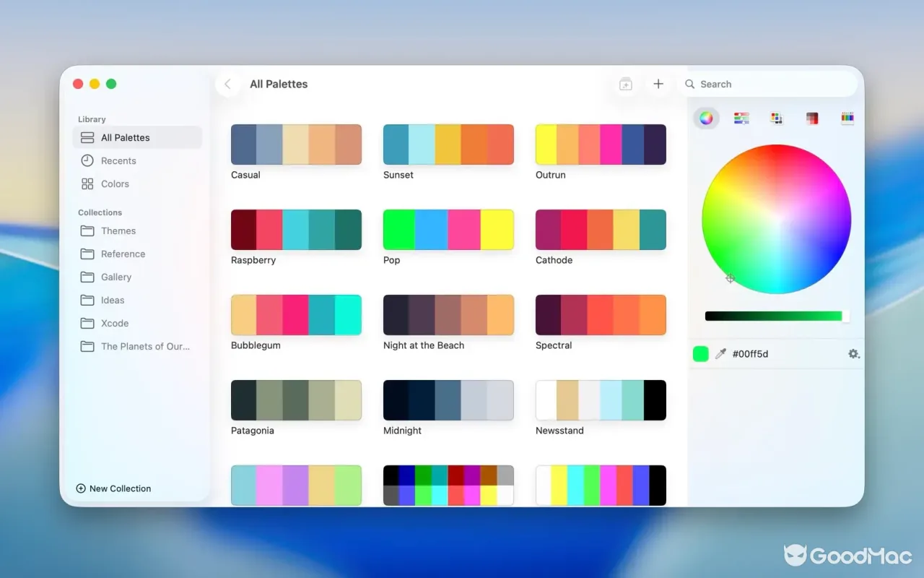924x578 pixels.
Task: Click the new palette group toolbar icon
Action: click(626, 84)
